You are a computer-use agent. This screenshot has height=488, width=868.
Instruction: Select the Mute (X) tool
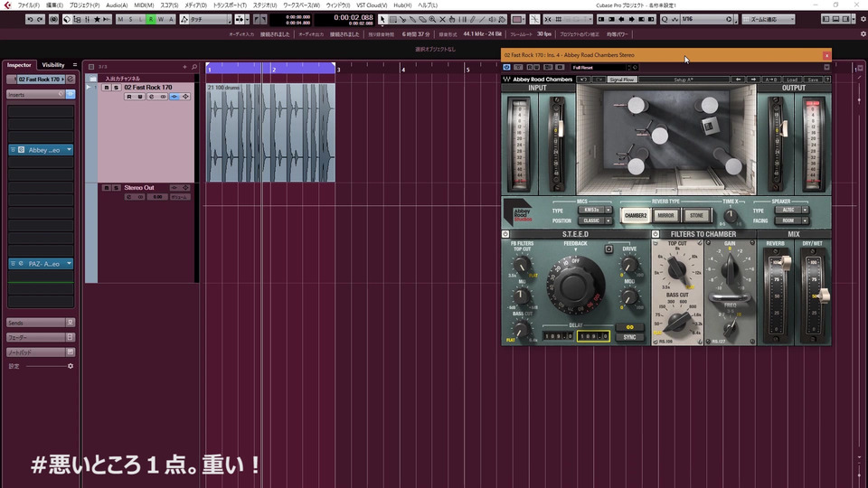[x=442, y=19]
